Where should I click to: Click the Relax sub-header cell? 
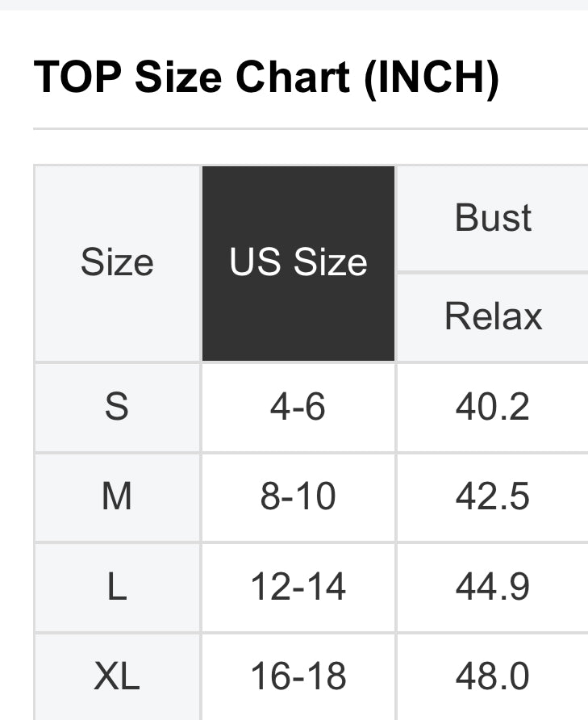(493, 316)
